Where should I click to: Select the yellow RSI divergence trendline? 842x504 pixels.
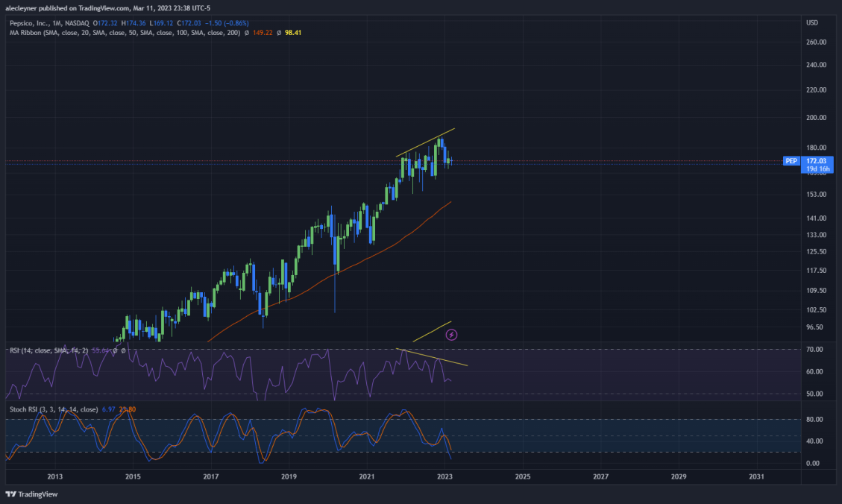tap(433, 357)
